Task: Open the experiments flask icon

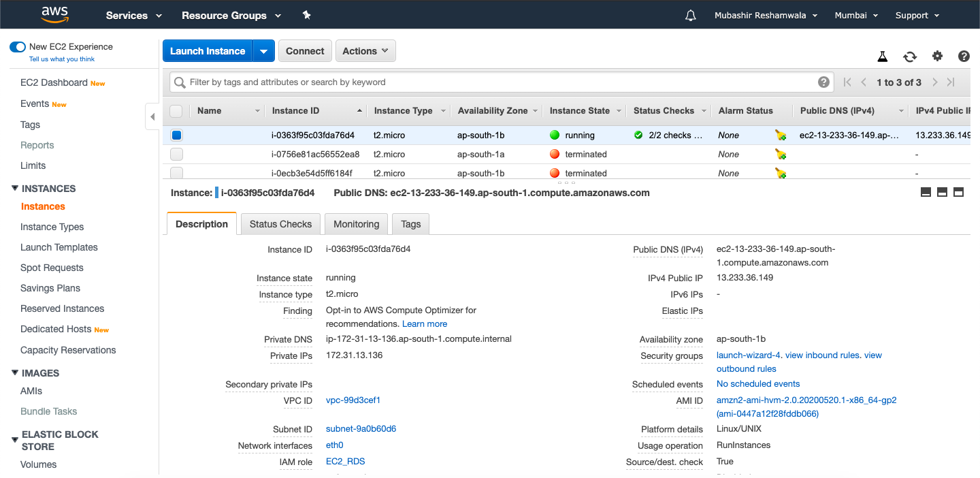Action: pyautogui.click(x=883, y=57)
